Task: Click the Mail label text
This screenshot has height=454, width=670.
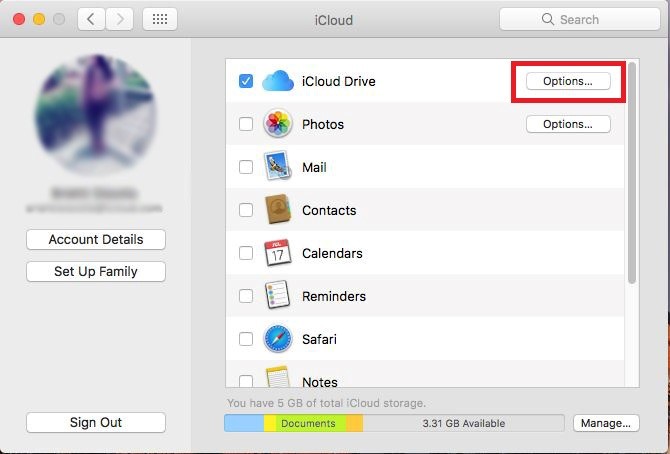Action: (314, 167)
